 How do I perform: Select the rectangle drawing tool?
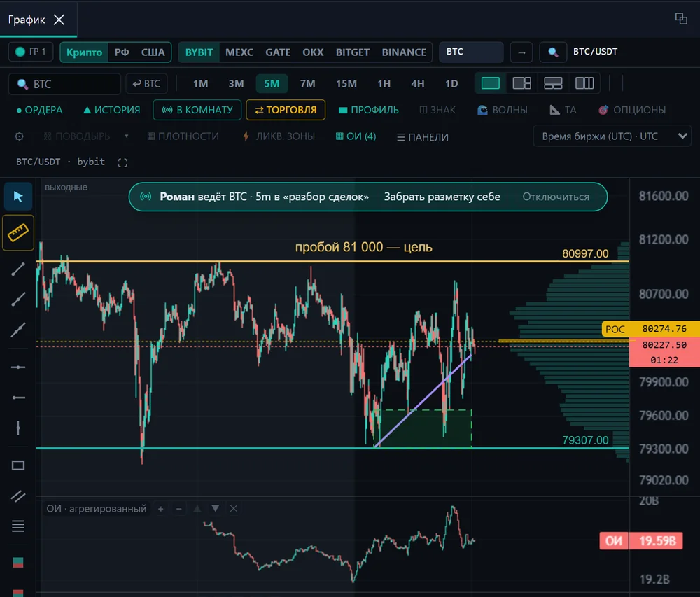point(18,465)
